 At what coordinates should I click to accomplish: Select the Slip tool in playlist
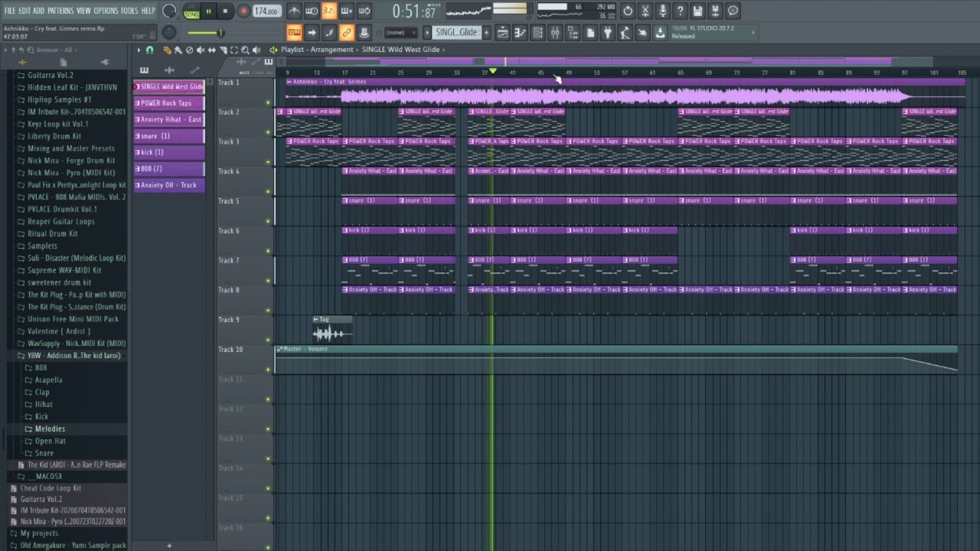[x=212, y=50]
